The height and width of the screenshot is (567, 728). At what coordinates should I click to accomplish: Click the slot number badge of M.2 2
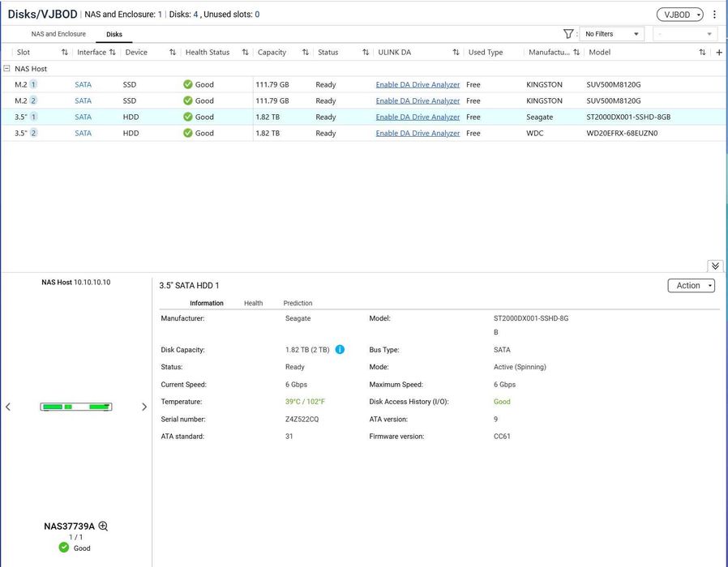tap(33, 100)
